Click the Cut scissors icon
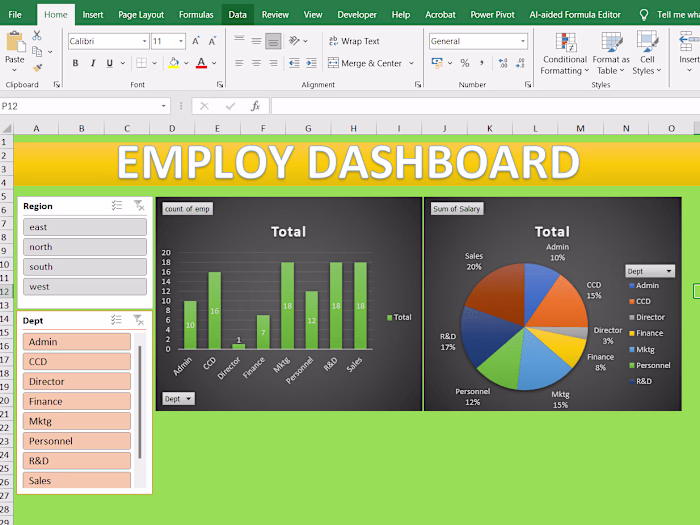The height and width of the screenshot is (525, 700). 37,35
